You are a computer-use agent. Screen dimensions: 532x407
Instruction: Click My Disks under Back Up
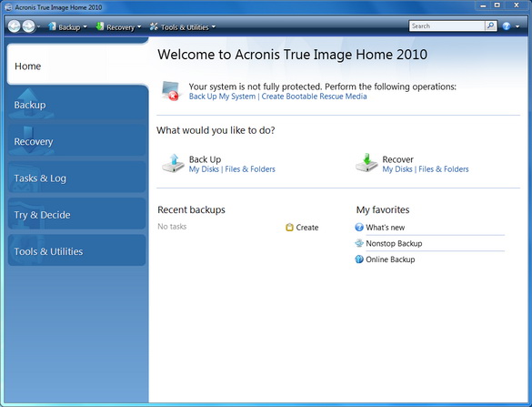tap(204, 169)
